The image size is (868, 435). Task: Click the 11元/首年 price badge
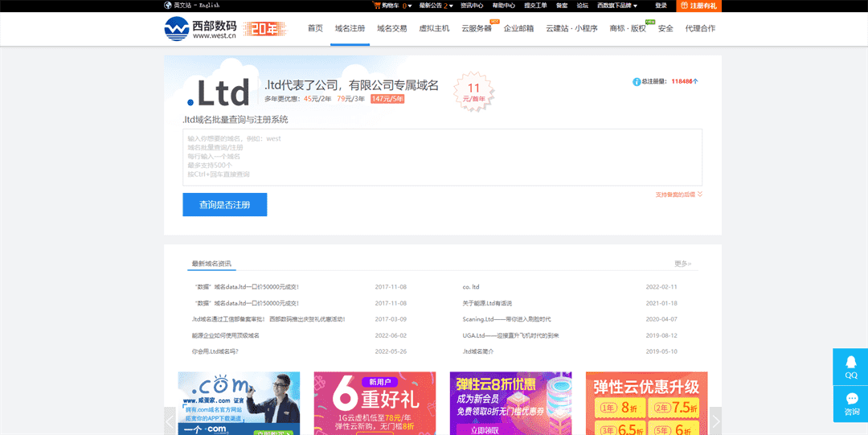tap(474, 92)
